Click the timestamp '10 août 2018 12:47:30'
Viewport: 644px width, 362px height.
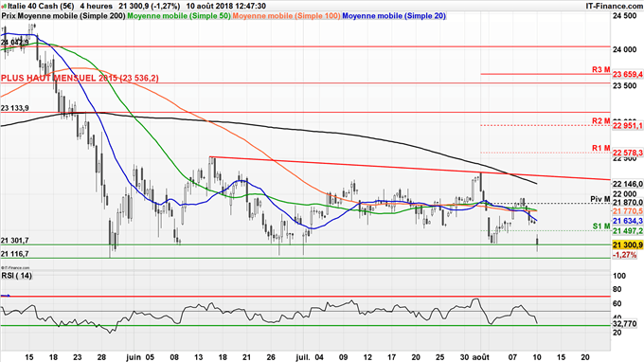click(225, 7)
